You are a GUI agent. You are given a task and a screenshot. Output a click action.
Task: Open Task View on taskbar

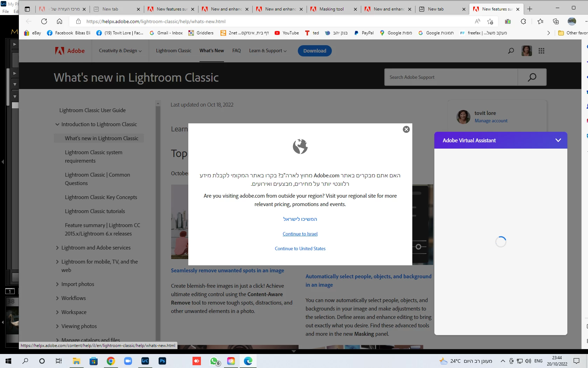[59, 361]
